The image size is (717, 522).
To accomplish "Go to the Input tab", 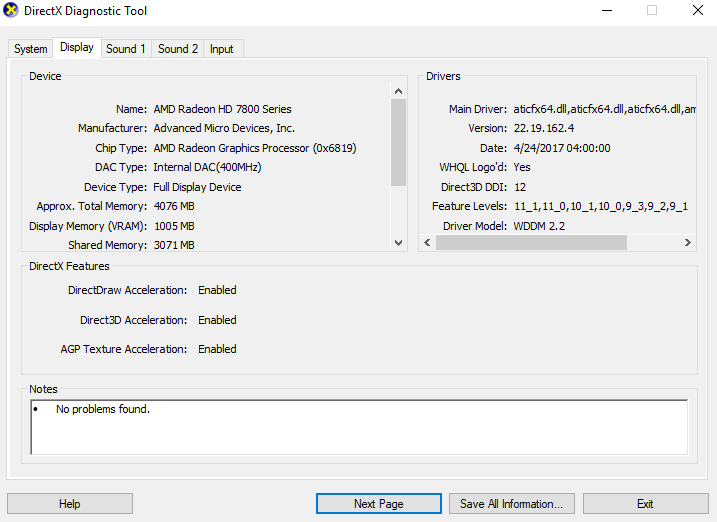I will pyautogui.click(x=222, y=49).
